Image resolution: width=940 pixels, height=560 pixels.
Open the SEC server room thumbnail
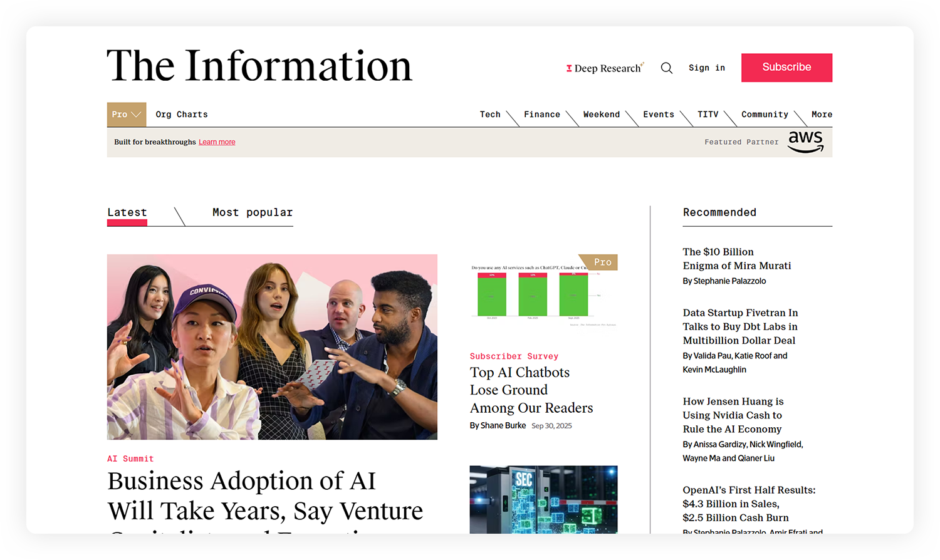tap(543, 499)
